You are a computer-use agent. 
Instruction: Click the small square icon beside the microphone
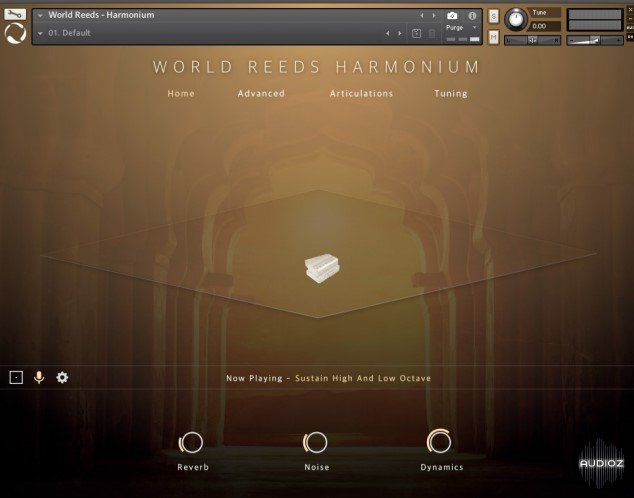[x=16, y=377]
